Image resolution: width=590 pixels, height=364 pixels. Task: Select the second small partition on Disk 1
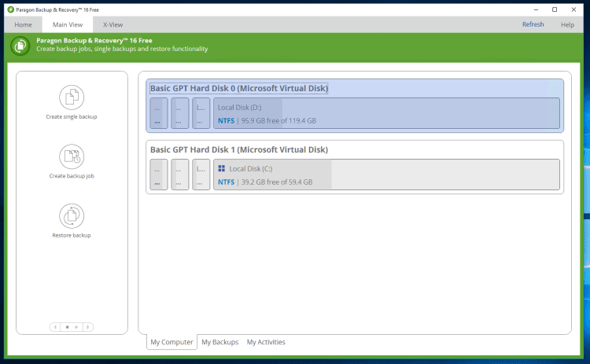(180, 175)
